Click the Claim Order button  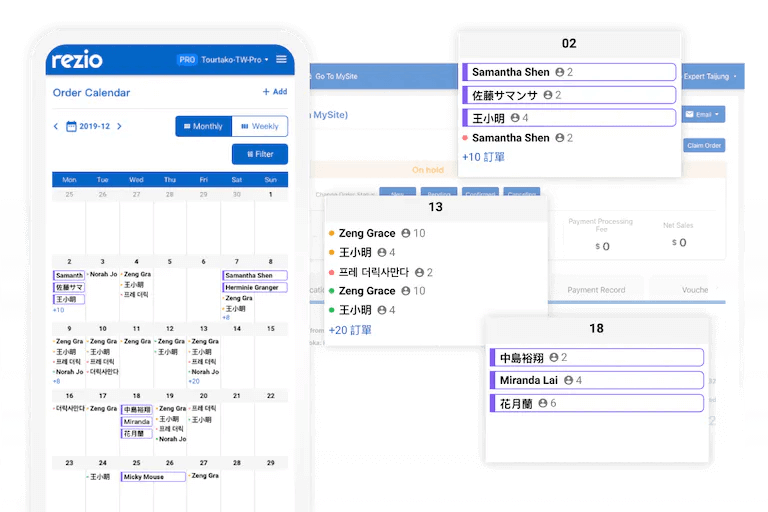click(704, 146)
